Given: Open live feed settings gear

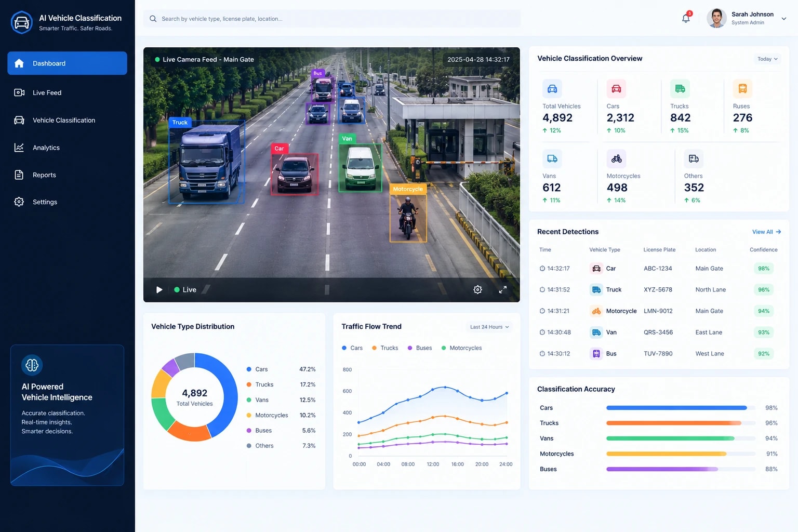Looking at the screenshot, I should (477, 289).
